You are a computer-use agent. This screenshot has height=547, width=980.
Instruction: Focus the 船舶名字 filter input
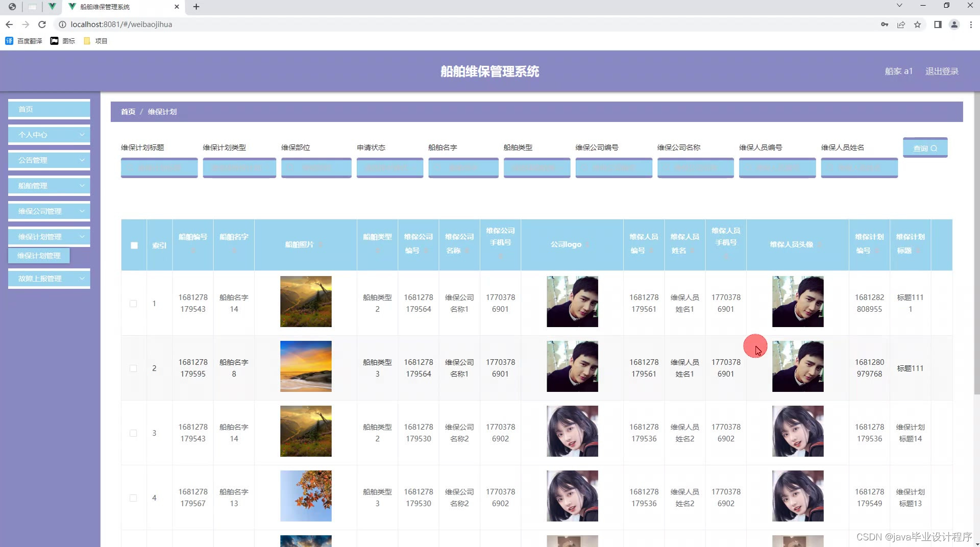point(463,168)
